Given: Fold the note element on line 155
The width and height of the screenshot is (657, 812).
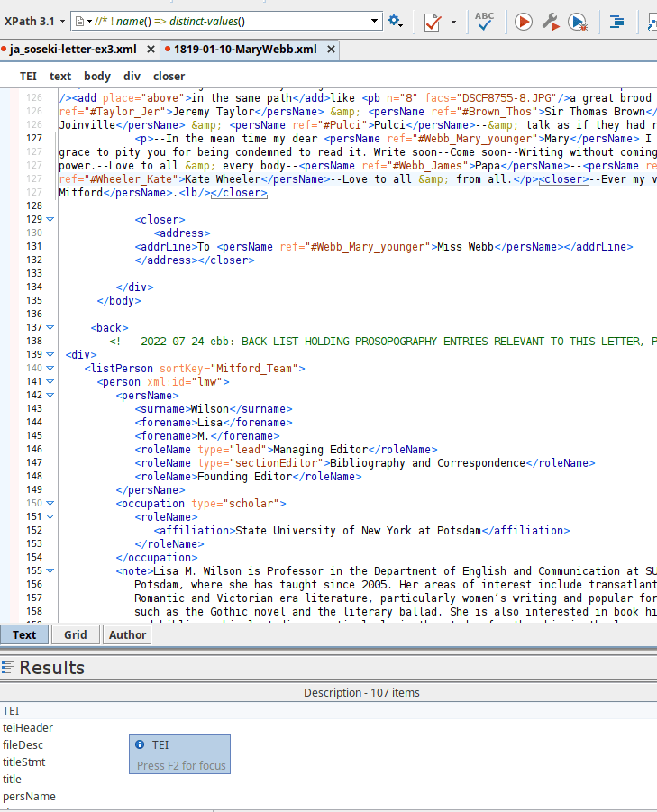Looking at the screenshot, I should point(50,570).
